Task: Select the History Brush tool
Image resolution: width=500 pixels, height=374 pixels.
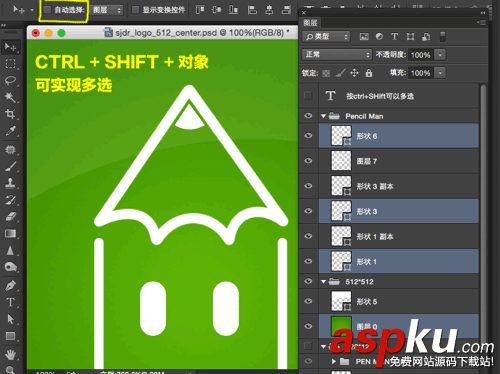Action: [11, 200]
